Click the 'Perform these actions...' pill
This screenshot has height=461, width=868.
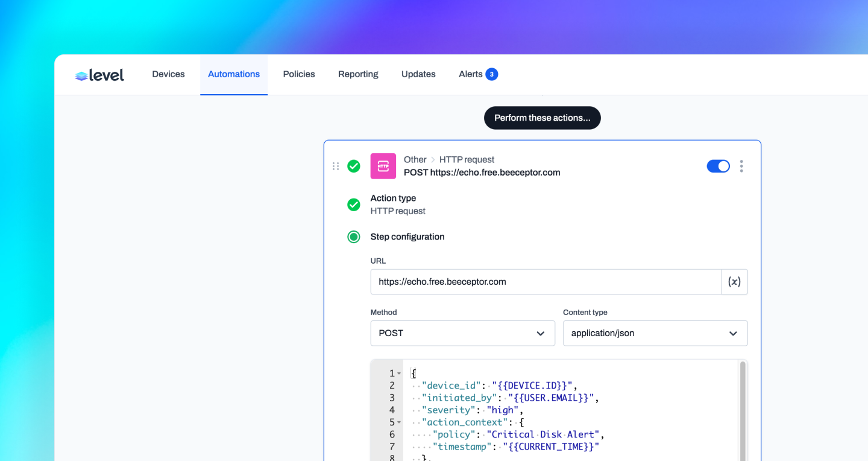pos(542,118)
